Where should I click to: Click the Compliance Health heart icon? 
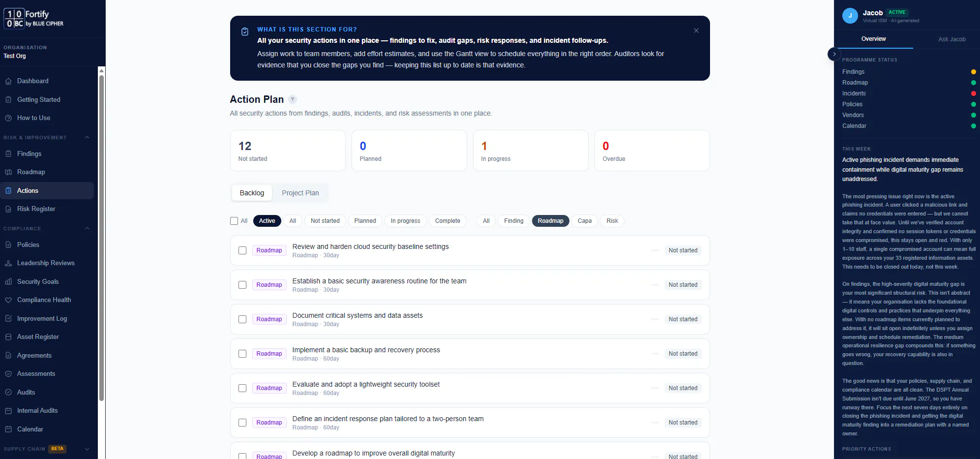[8, 300]
